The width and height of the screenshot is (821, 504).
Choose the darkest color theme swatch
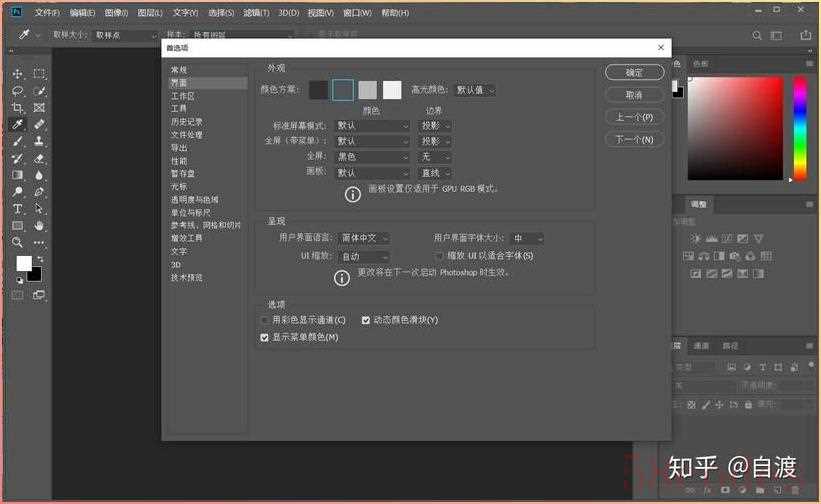318,90
